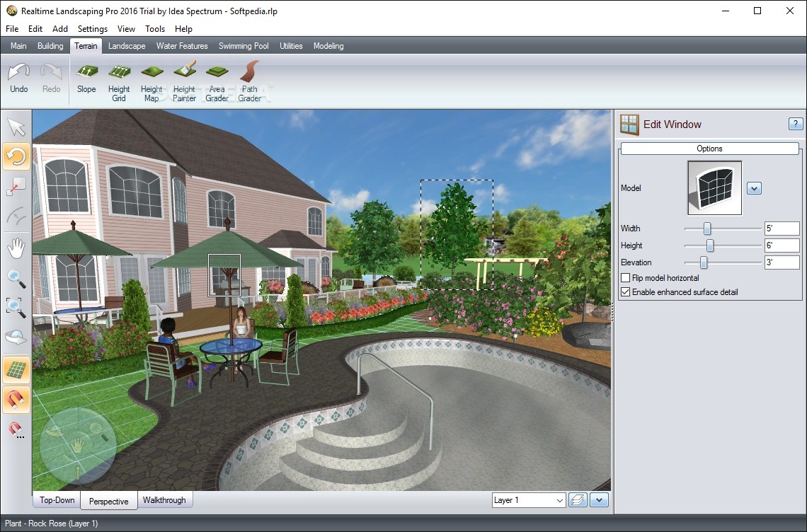Click the layers icon beside Layer 1
The image size is (807, 532).
pos(577,500)
